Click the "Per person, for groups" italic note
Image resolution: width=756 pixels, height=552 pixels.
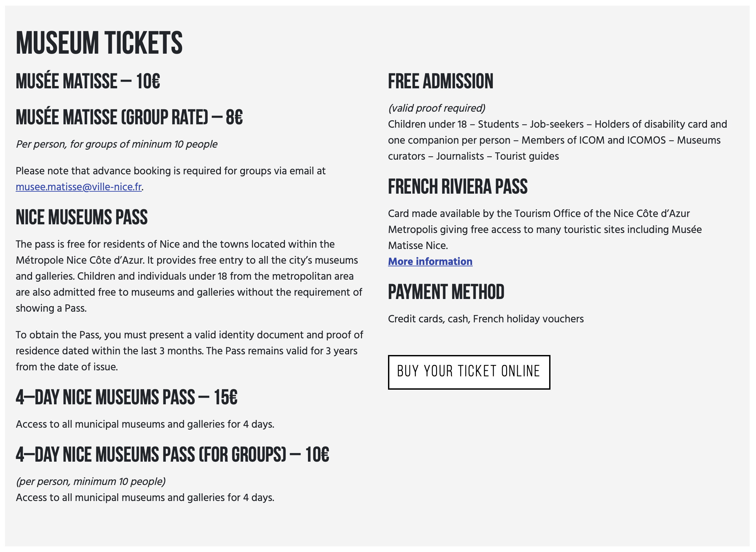coord(116,144)
